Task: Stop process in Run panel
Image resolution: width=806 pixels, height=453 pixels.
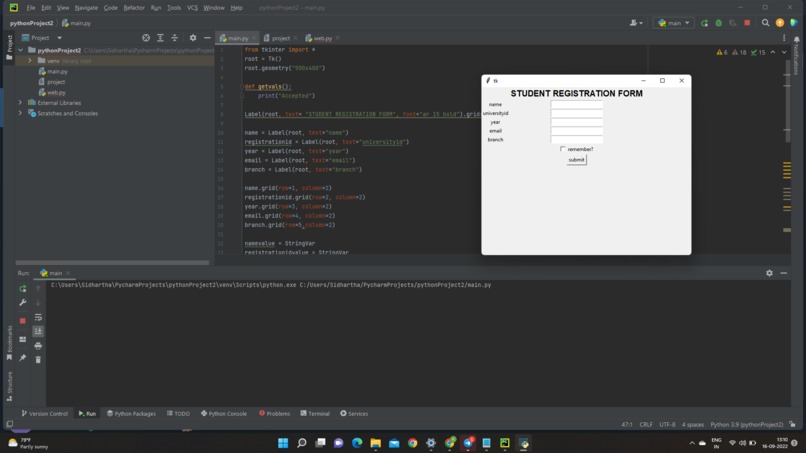Action: click(x=23, y=321)
